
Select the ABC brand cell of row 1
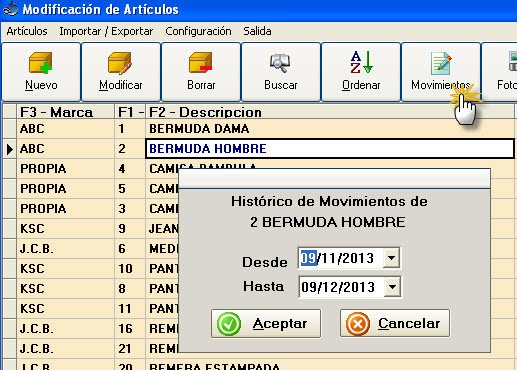pos(65,129)
